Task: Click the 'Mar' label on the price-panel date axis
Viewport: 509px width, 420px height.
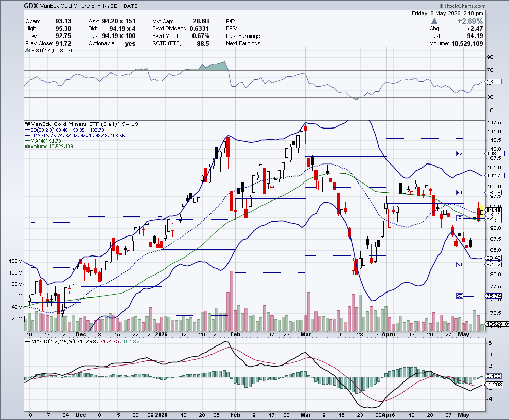Action: tap(306, 334)
